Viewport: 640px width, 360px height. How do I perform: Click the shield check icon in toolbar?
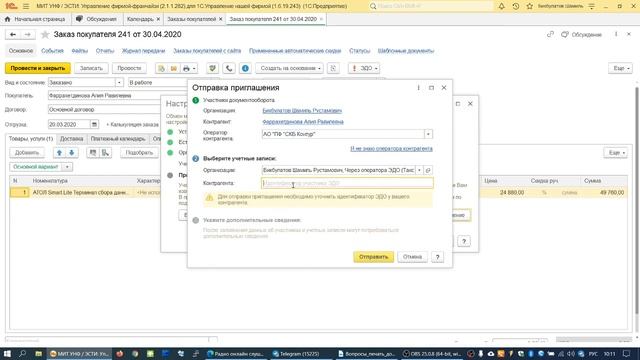(212, 68)
